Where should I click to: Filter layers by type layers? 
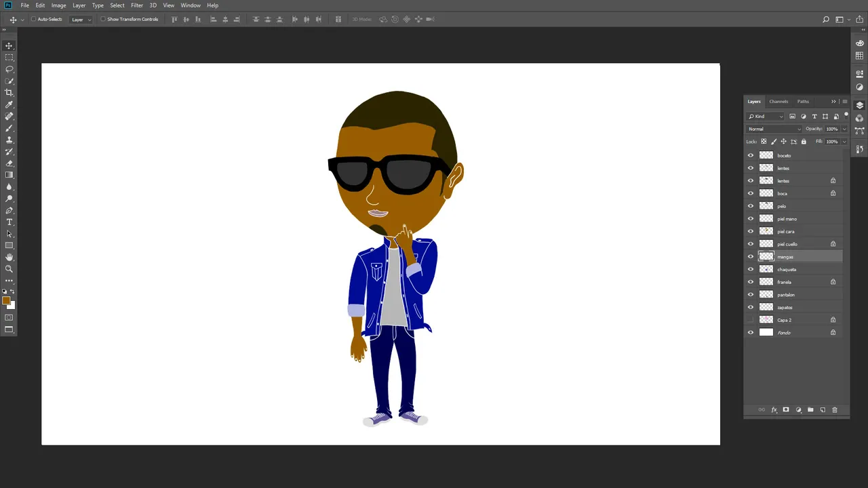[x=814, y=117]
